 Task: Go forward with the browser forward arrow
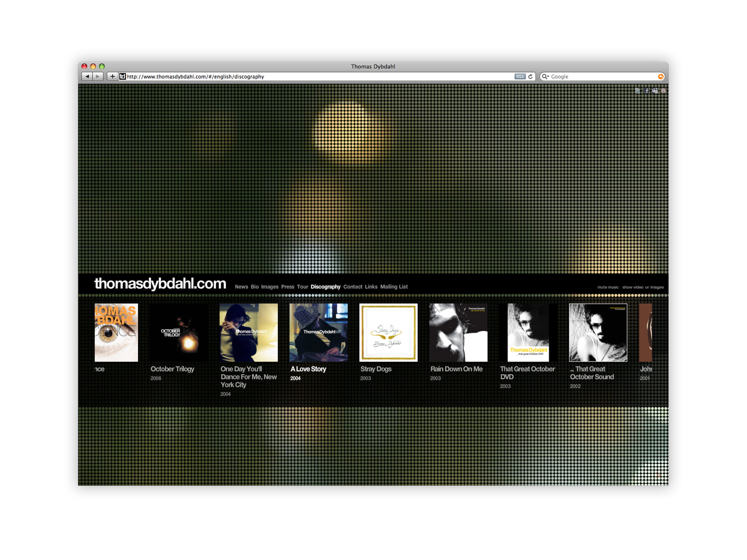(x=98, y=76)
